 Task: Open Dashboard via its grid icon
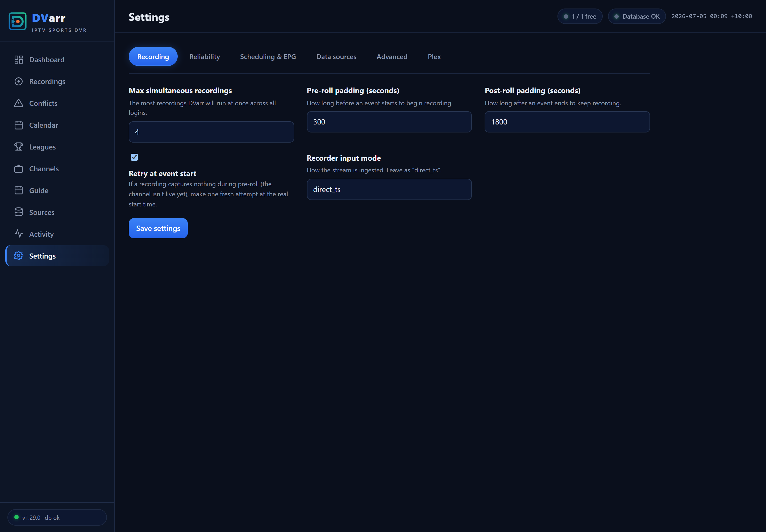(19, 60)
